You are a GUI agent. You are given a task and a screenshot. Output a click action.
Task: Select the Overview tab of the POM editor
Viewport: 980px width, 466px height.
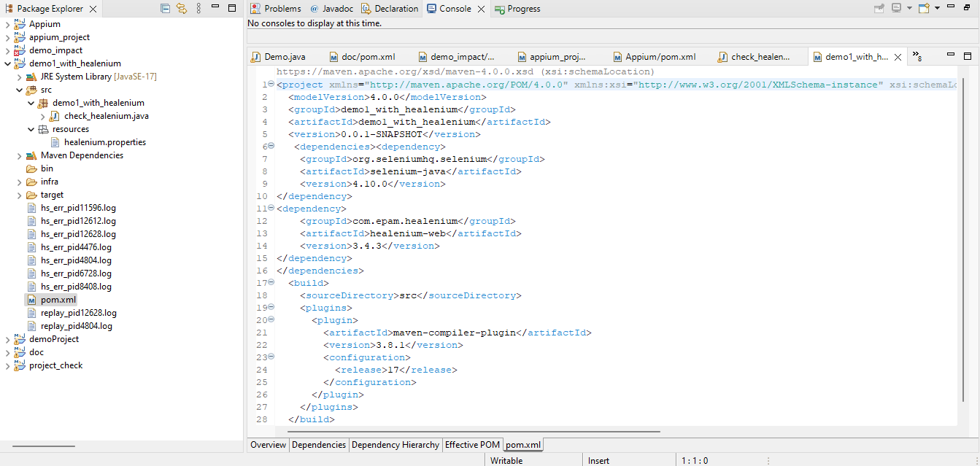[268, 445]
